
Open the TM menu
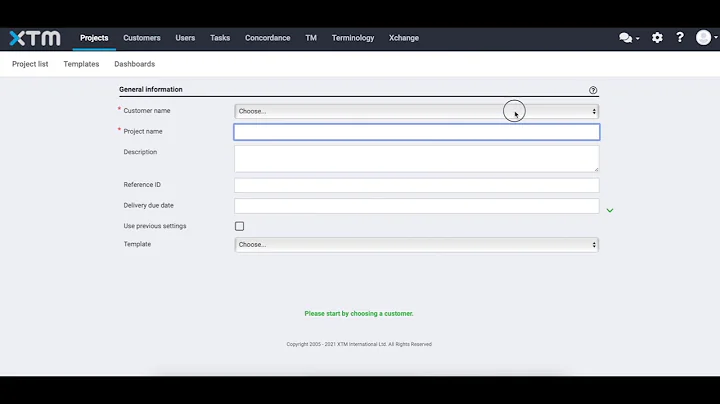point(311,38)
